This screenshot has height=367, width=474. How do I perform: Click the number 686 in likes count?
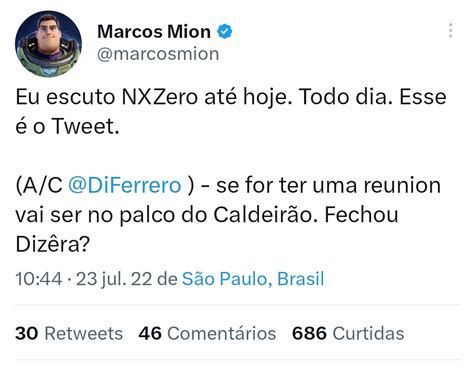coord(309,333)
